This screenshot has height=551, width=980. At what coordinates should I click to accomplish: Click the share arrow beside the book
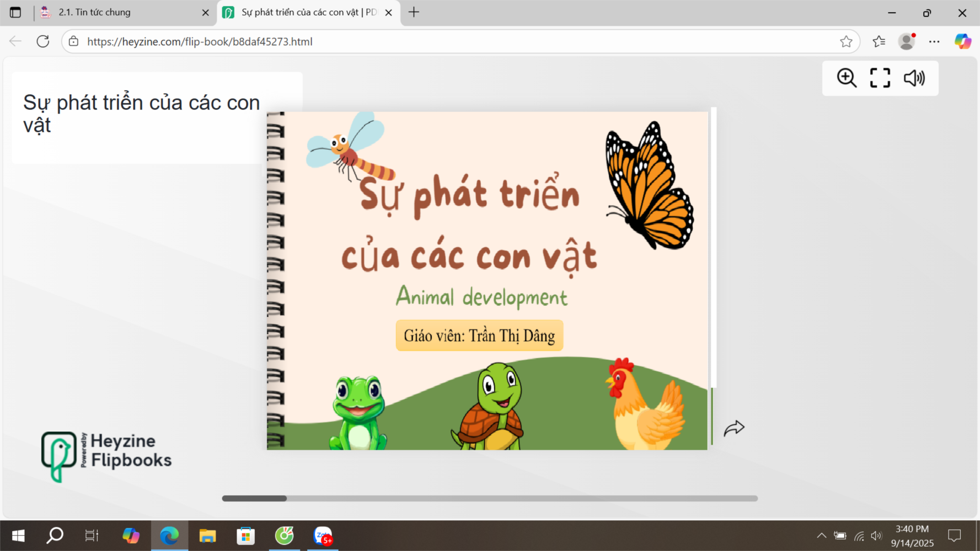pyautogui.click(x=734, y=428)
